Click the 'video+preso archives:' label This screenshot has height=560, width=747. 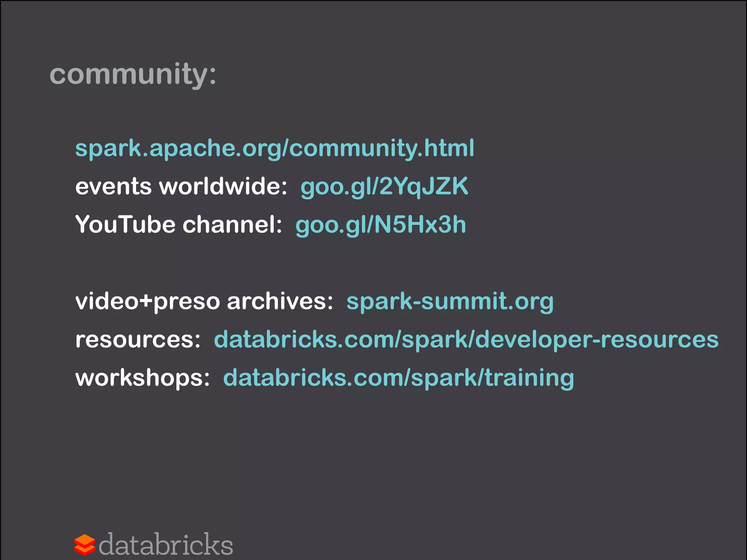(x=204, y=302)
